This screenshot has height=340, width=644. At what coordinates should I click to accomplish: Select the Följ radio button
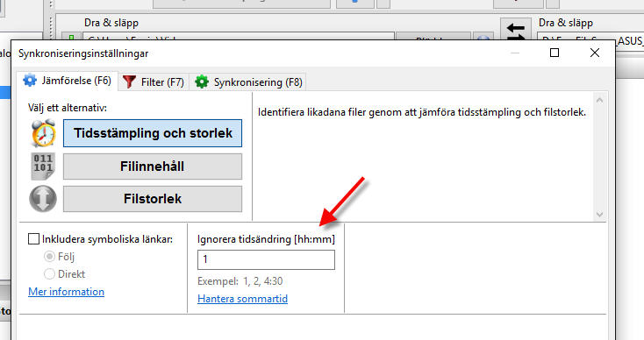coord(49,257)
